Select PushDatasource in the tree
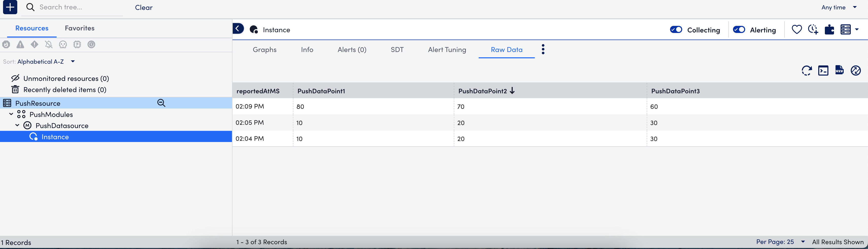The height and width of the screenshot is (249, 868). coord(62,126)
